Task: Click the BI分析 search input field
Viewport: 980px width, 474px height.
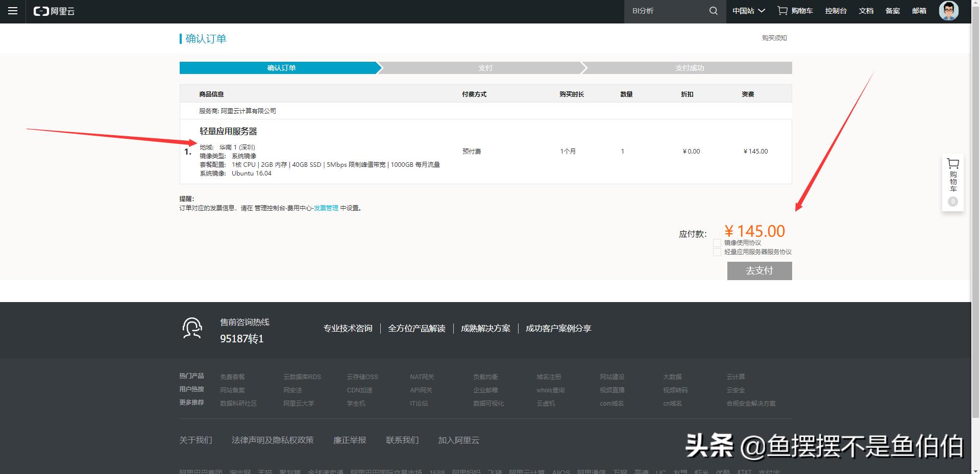Action: [x=664, y=10]
